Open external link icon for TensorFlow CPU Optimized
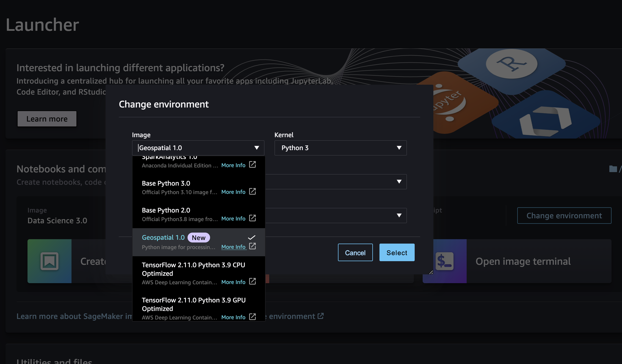Screen dimensions: 622x364 click(x=252, y=281)
